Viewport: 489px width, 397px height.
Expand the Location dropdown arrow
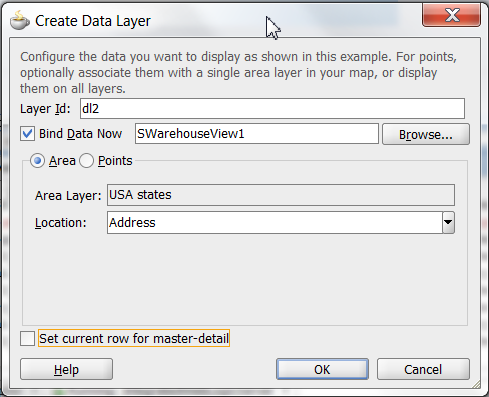tap(448, 222)
